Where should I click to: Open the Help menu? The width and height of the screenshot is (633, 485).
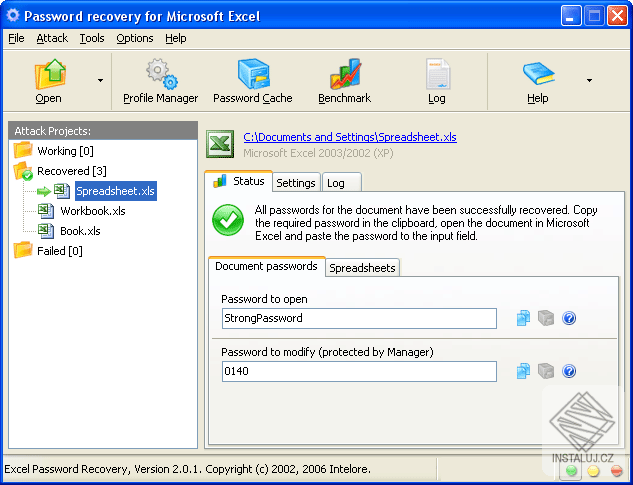tap(176, 38)
